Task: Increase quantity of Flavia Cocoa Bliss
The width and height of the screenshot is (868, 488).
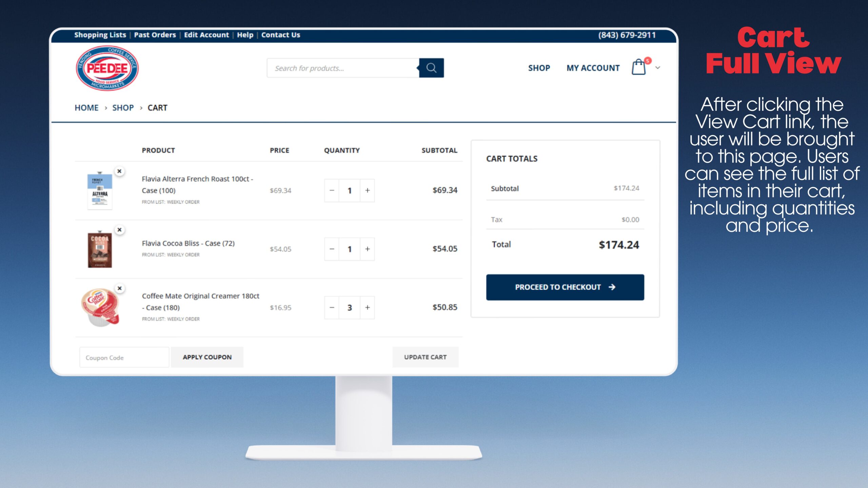Action: (367, 249)
